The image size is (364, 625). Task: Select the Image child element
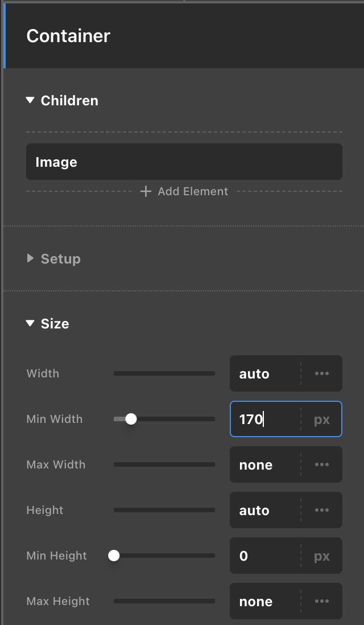click(x=184, y=162)
